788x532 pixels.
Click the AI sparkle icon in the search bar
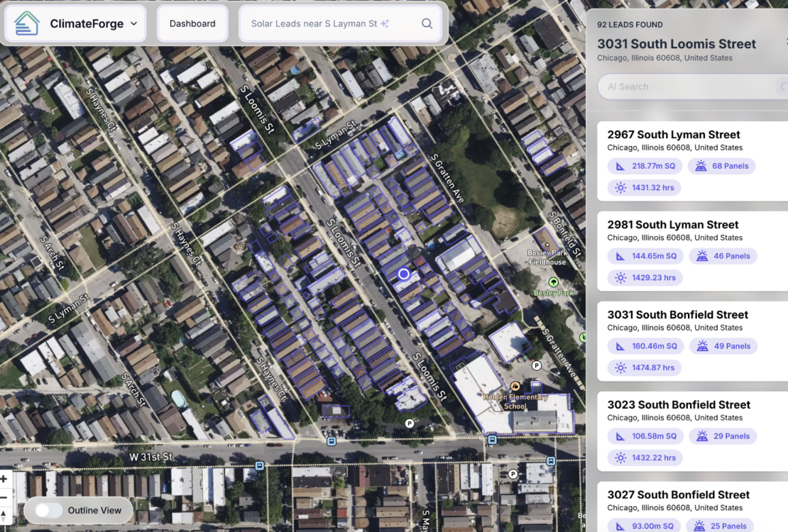pos(385,23)
